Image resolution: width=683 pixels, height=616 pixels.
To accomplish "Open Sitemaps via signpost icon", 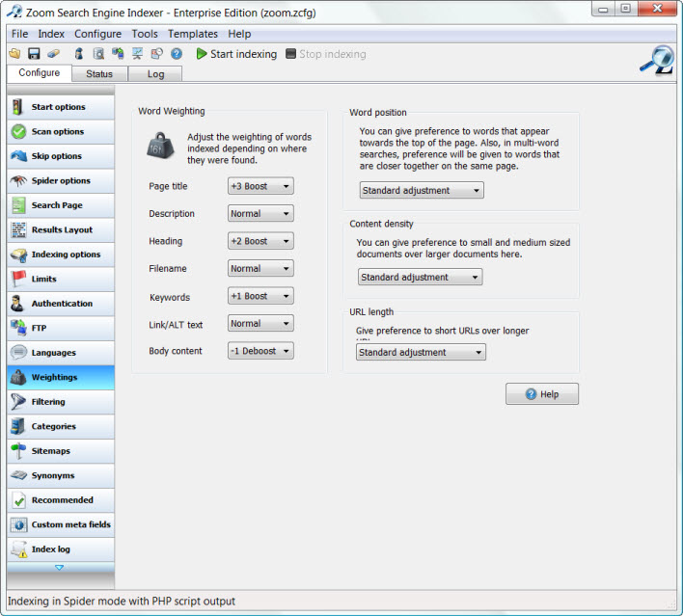I will 18,450.
